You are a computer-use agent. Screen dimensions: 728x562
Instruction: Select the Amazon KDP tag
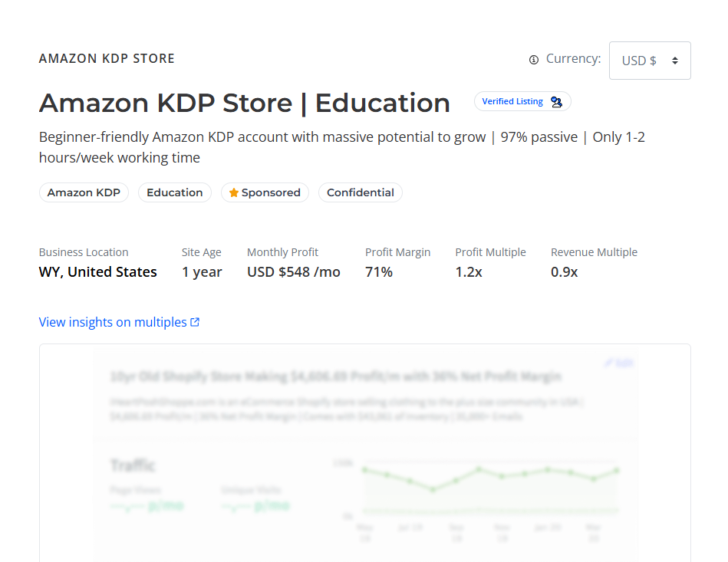84,192
